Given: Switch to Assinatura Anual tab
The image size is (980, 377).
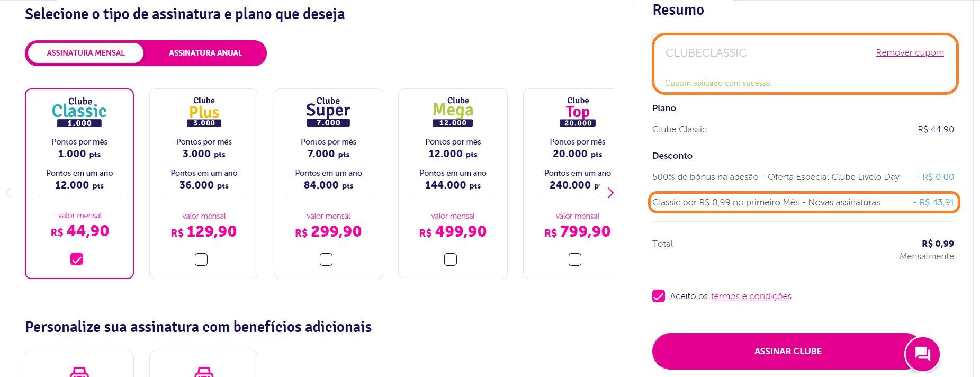Looking at the screenshot, I should pos(205,53).
